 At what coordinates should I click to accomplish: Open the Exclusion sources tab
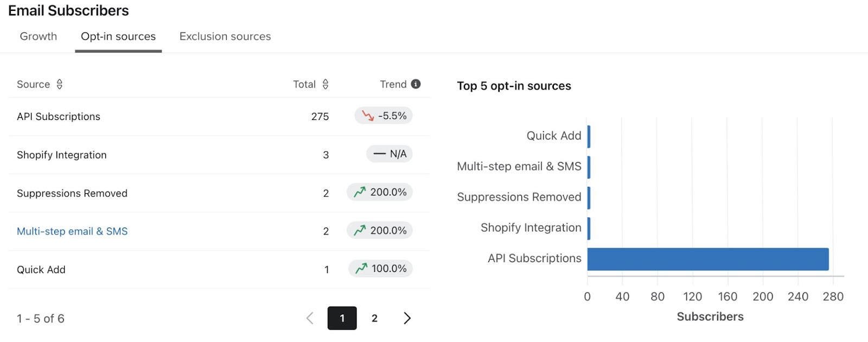pos(225,36)
